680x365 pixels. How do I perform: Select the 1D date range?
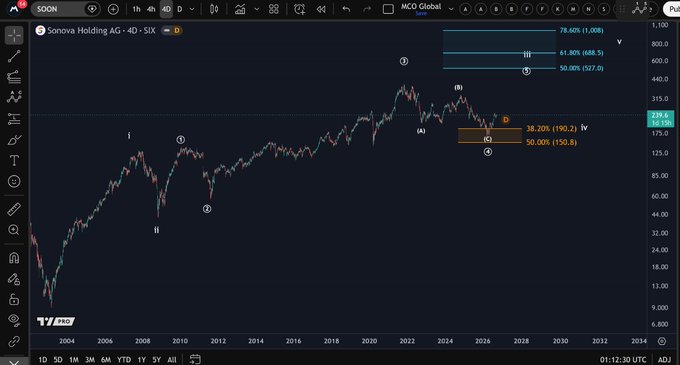tap(42, 359)
